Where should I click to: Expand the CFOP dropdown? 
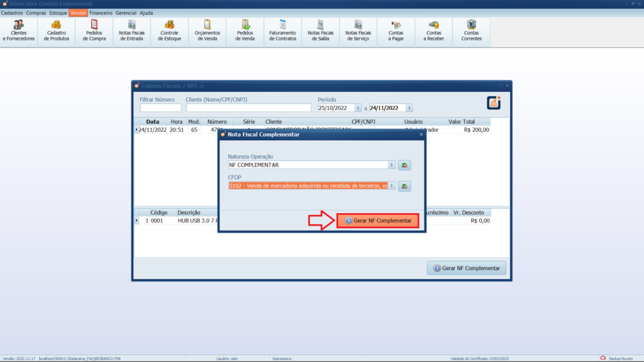click(x=392, y=186)
